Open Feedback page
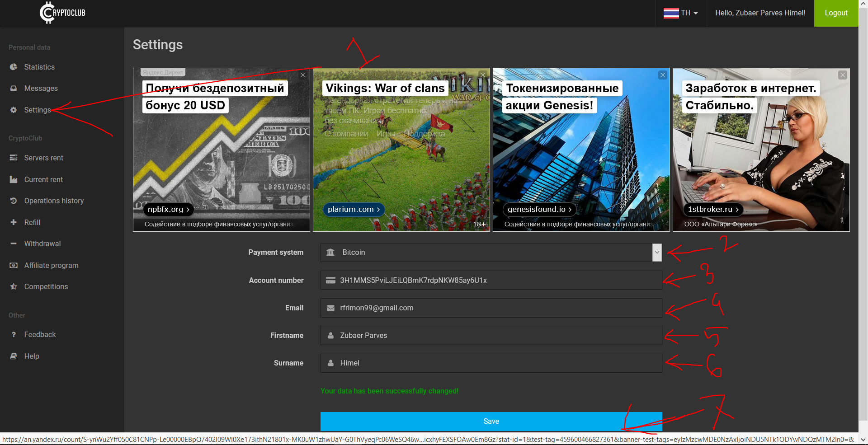The width and height of the screenshot is (868, 445). coord(40,334)
